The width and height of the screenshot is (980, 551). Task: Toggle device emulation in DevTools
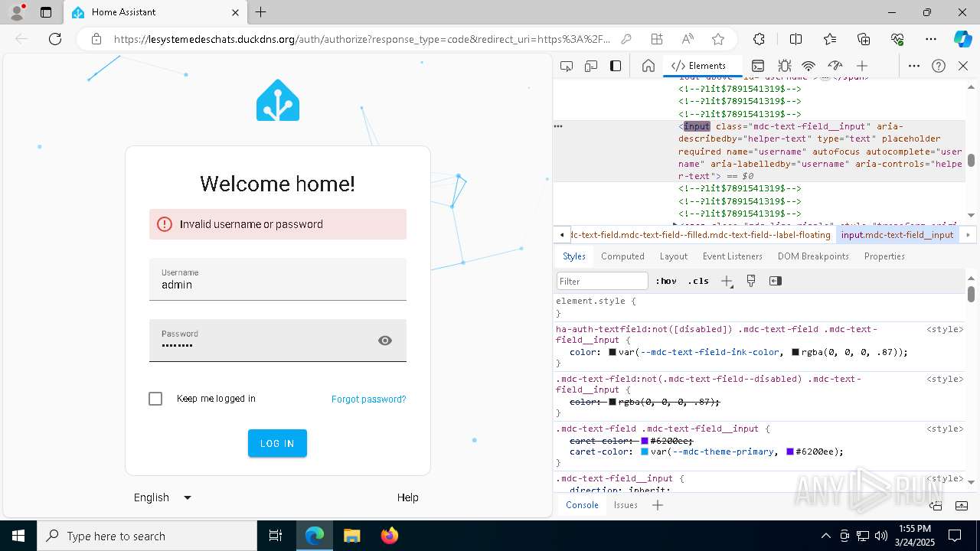[591, 66]
